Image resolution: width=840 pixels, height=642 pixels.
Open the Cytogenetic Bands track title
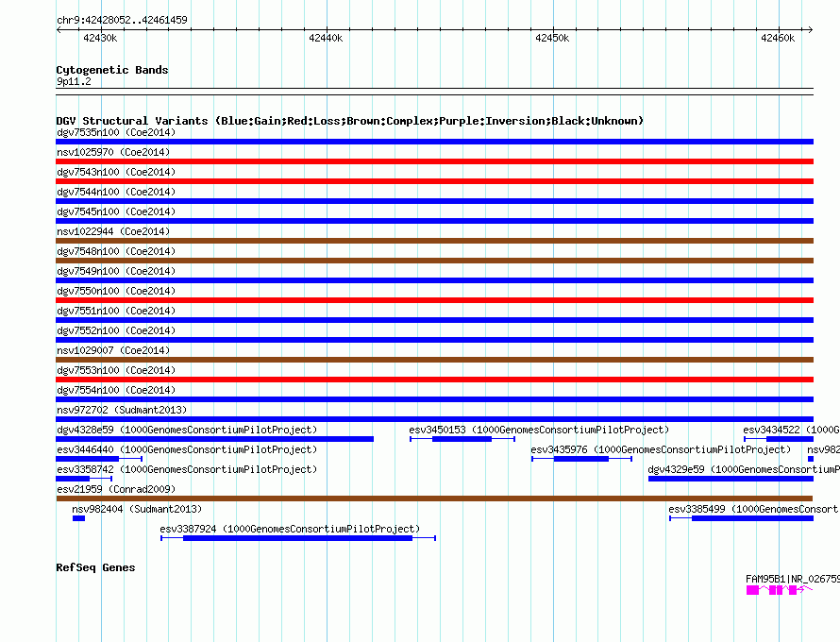tap(112, 70)
